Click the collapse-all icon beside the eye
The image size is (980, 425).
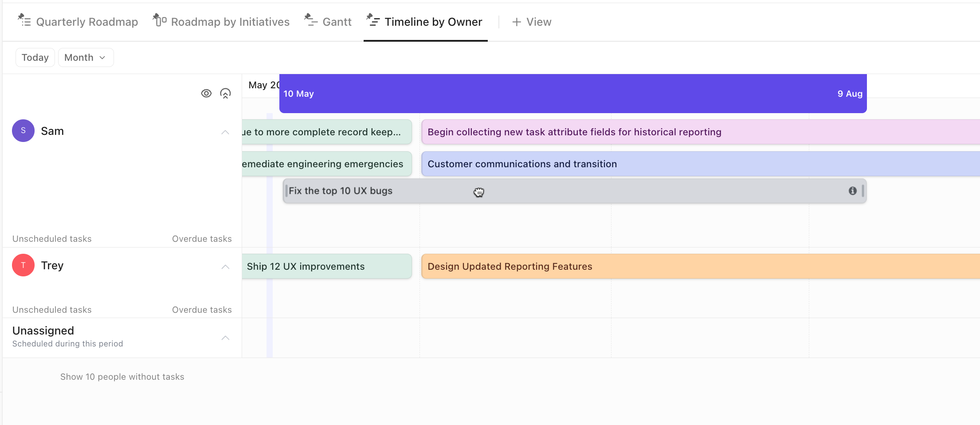[x=225, y=94]
